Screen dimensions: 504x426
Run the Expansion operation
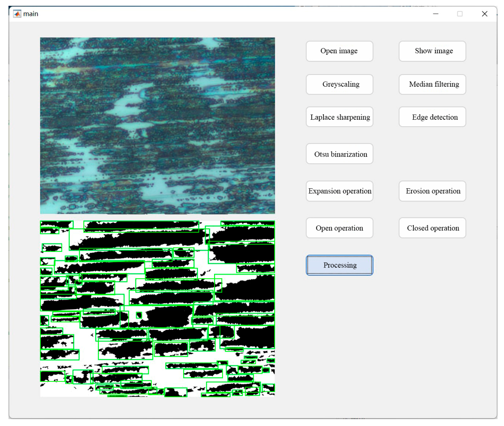pos(339,191)
